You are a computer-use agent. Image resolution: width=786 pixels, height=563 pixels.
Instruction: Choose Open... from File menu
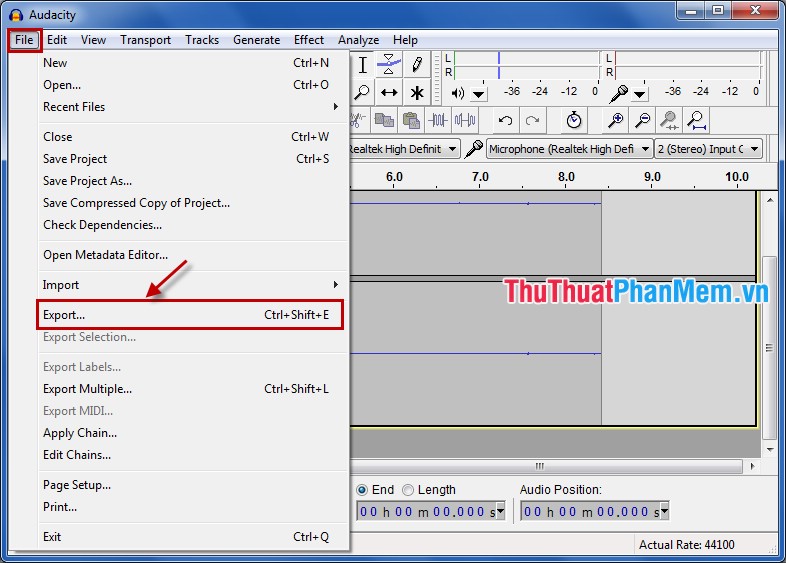coord(193,85)
